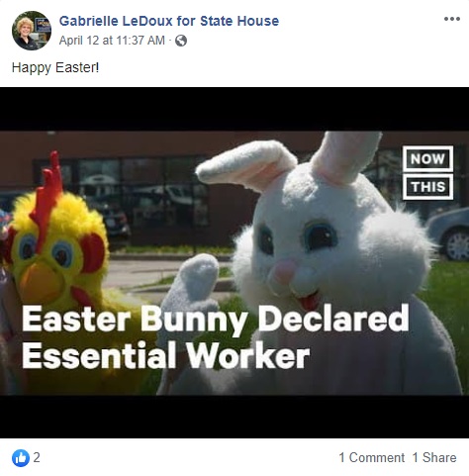This screenshot has height=476, width=469.
Task: Play the Easter Bunny video thumbnail
Action: point(234,262)
